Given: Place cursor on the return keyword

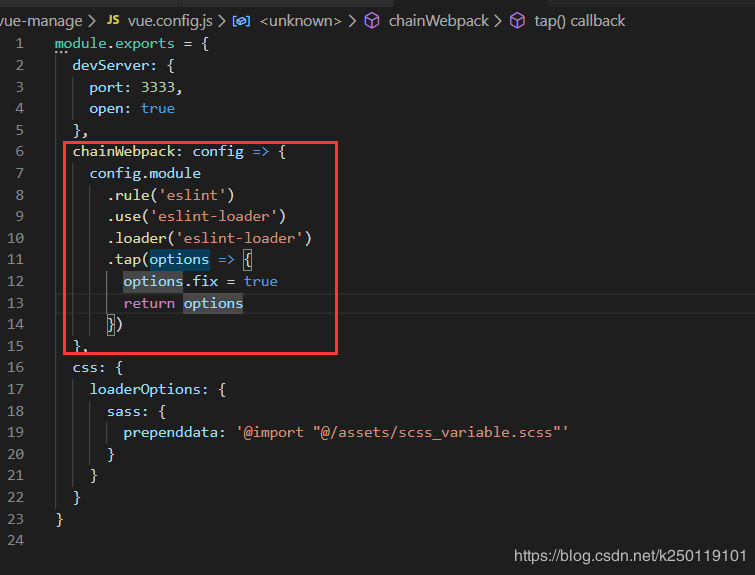Looking at the screenshot, I should 149,303.
